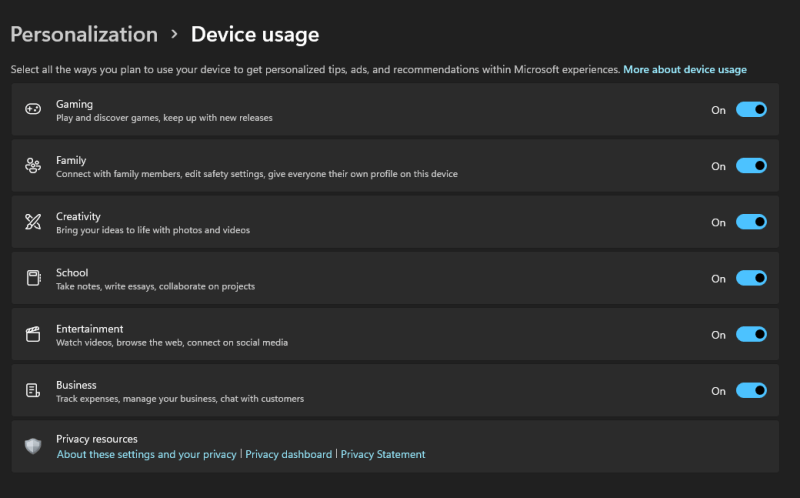Click the Business document icon
800x498 pixels.
click(x=33, y=391)
